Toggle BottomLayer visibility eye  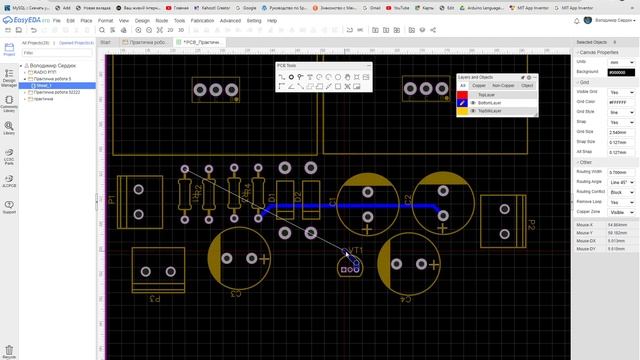point(473,103)
